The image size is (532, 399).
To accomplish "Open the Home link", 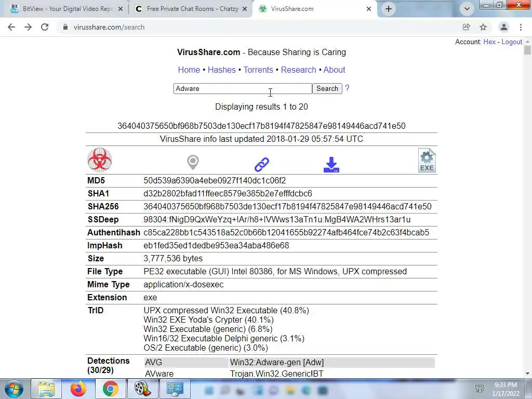I will 189,70.
